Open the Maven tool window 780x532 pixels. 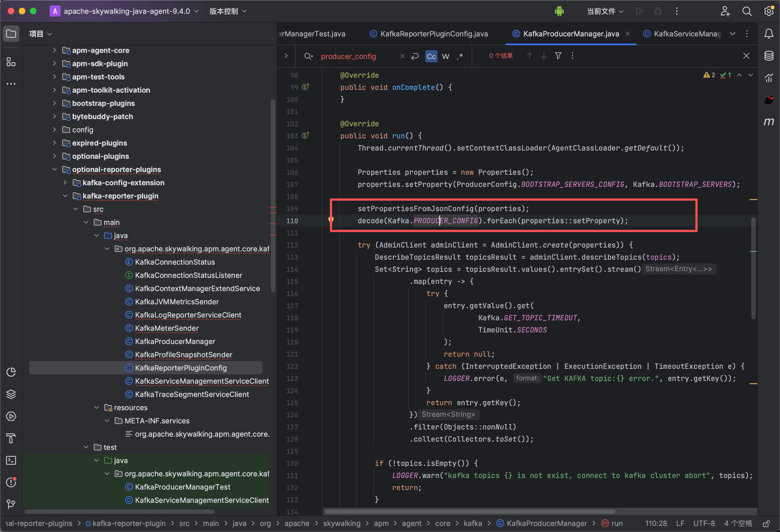pyautogui.click(x=769, y=122)
